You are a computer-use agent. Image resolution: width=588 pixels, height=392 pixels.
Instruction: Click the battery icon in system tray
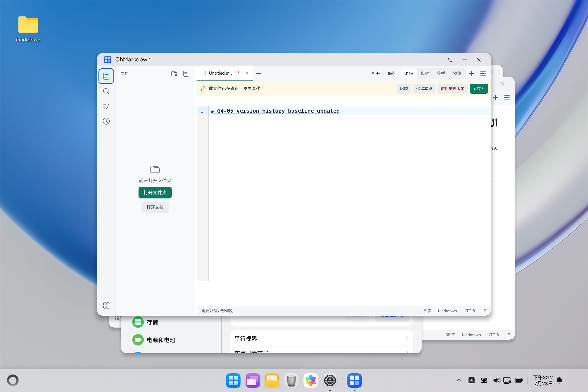(x=519, y=380)
